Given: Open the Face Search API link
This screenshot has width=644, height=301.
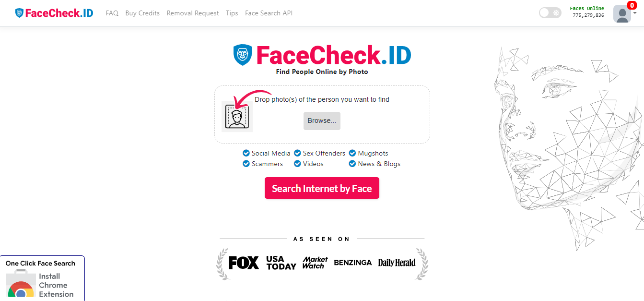Looking at the screenshot, I should tap(269, 13).
